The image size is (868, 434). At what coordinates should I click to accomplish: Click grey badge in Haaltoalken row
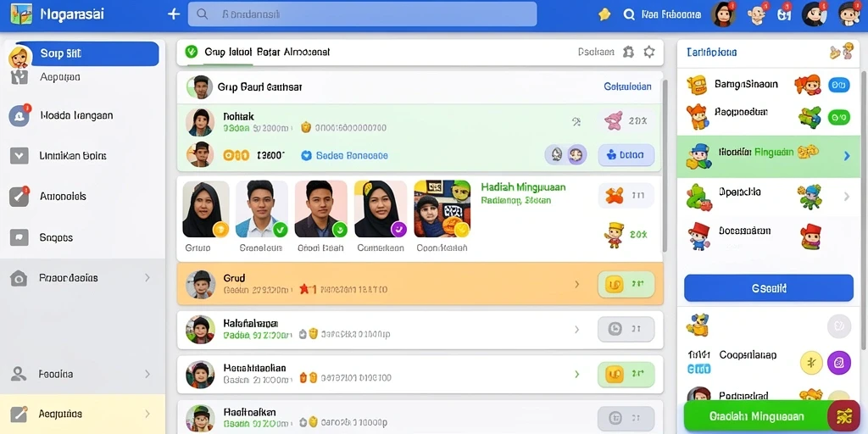click(x=626, y=418)
